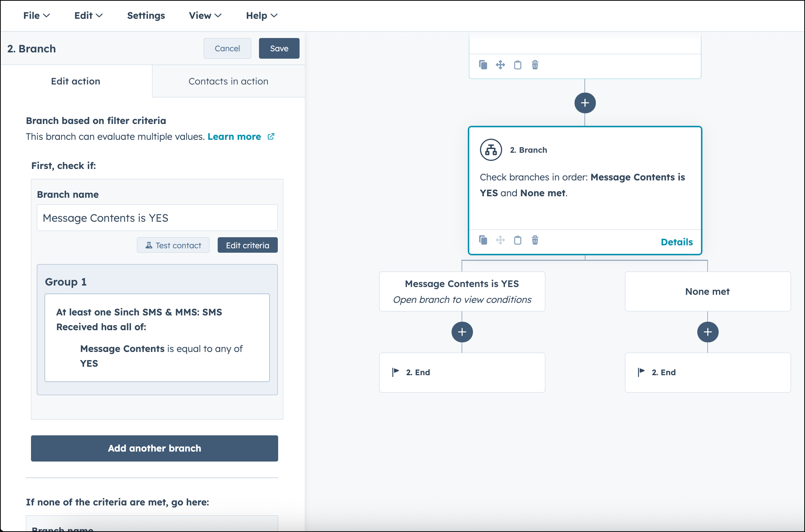
Task: Clone the Branch action using the copy icon
Action: (x=483, y=240)
